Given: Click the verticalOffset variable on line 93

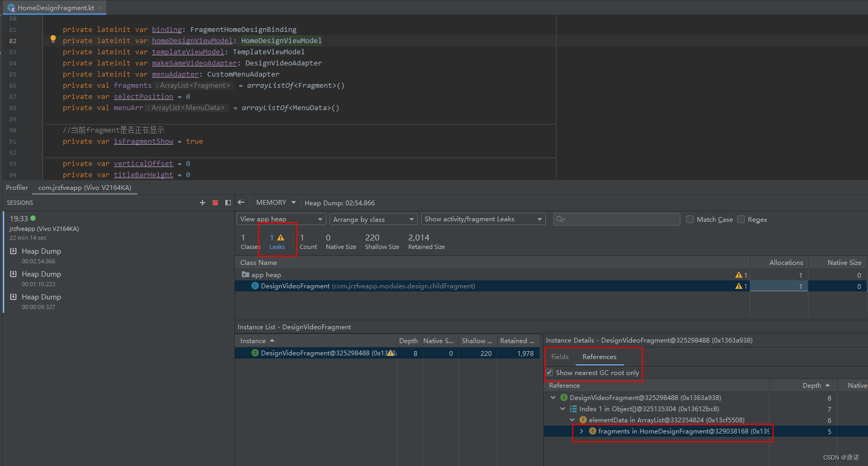Looking at the screenshot, I should point(143,163).
